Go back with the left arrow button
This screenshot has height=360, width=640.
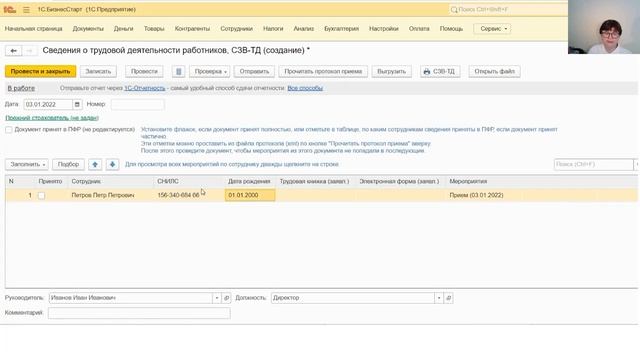[13, 51]
